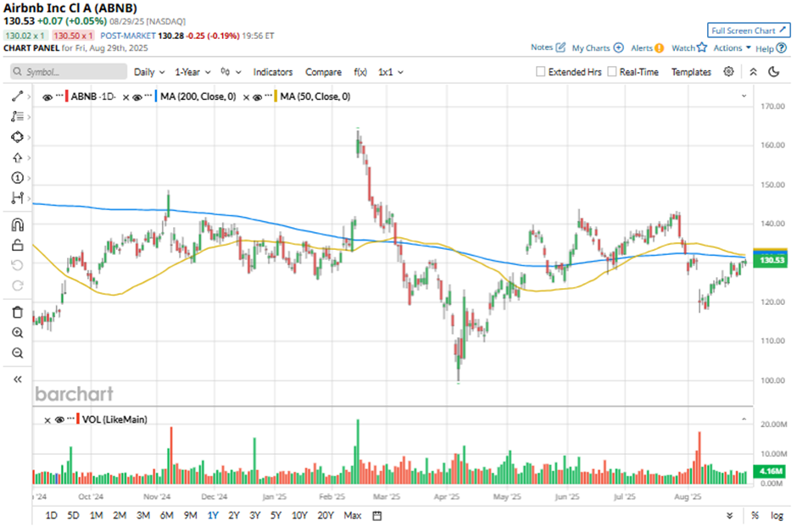The image size is (797, 532).
Task: Open more options for VOL study
Action: (x=70, y=418)
